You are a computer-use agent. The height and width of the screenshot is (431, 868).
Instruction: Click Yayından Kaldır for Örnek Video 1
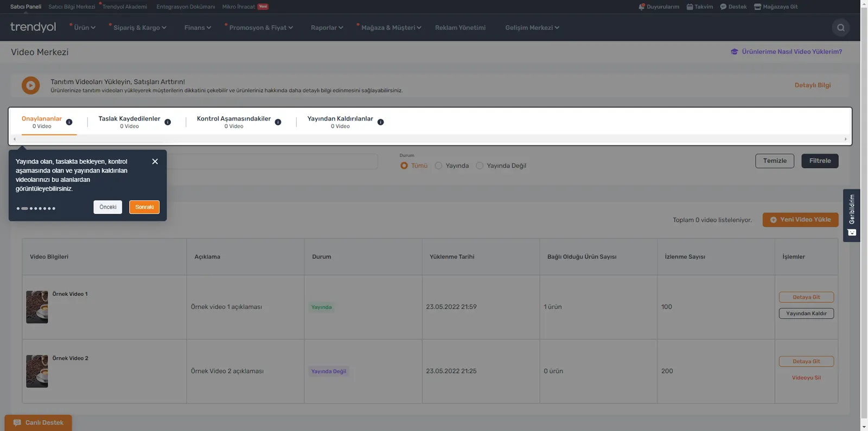(806, 313)
